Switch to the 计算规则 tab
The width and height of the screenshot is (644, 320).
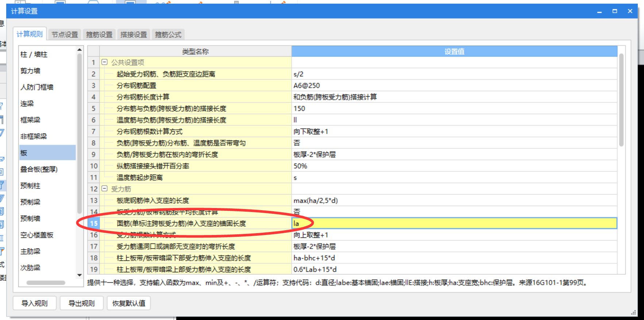(30, 34)
